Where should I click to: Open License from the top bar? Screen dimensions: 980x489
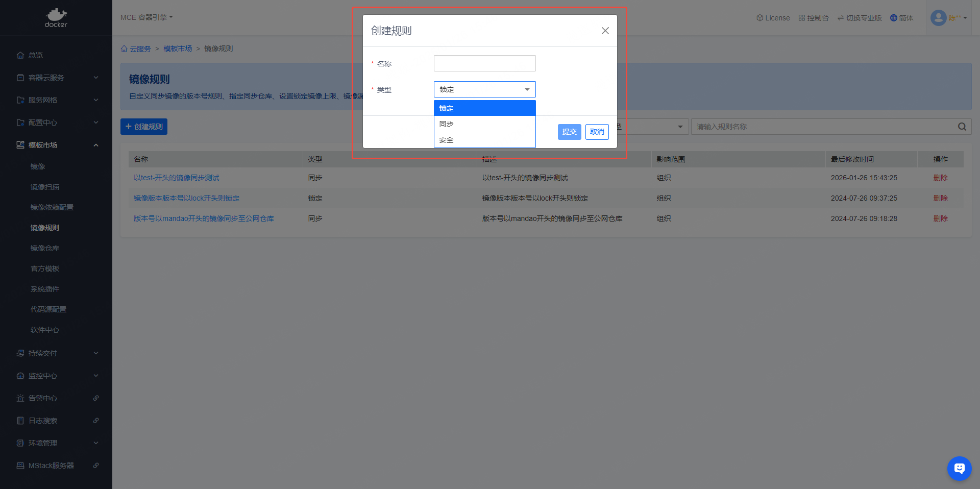click(773, 18)
